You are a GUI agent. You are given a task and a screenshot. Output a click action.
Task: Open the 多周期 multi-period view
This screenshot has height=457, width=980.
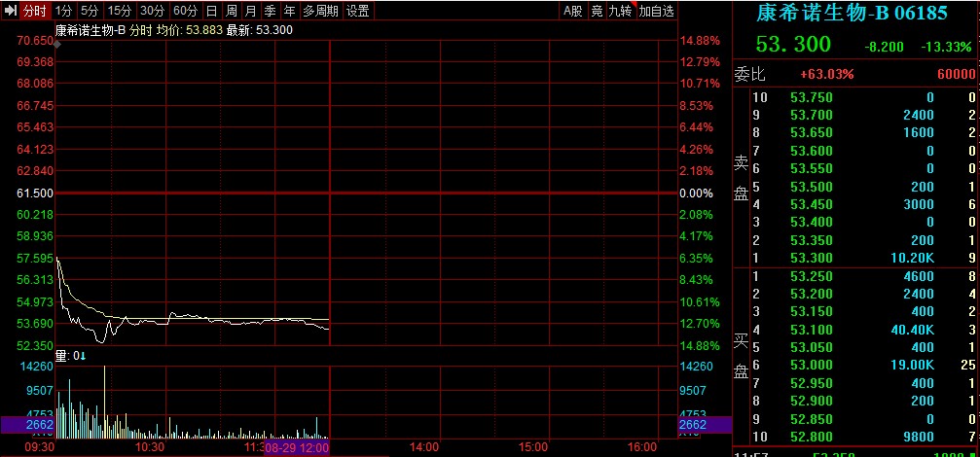pos(320,11)
